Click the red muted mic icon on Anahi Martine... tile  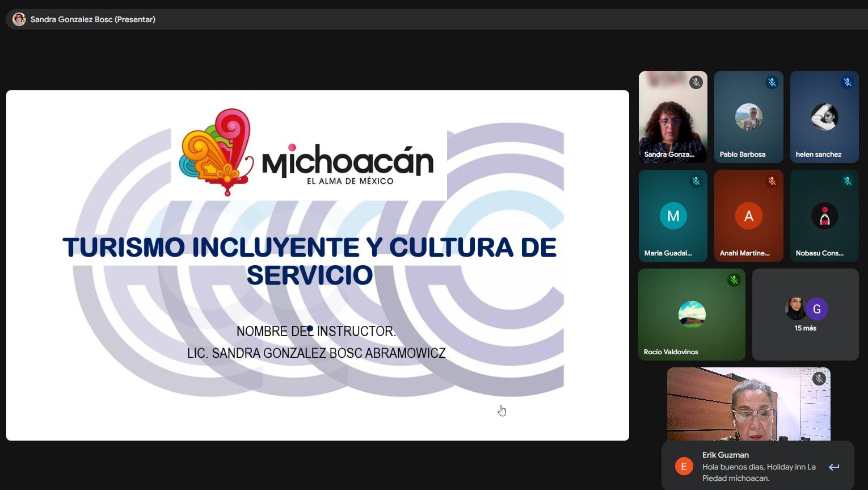(x=772, y=181)
